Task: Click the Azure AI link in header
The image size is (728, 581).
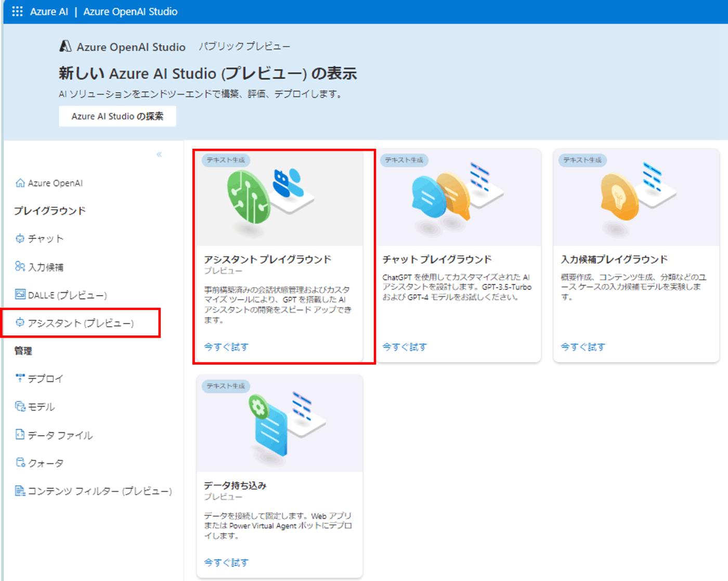Action: coord(49,11)
